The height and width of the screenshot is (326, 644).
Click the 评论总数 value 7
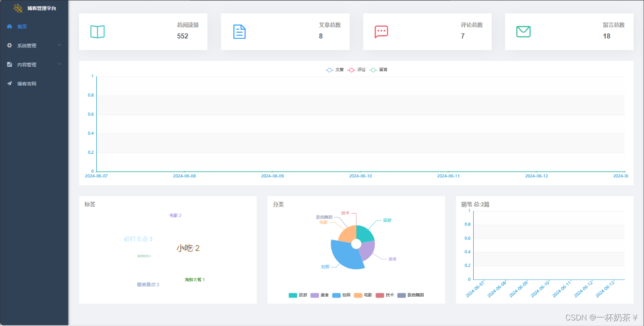coord(463,36)
